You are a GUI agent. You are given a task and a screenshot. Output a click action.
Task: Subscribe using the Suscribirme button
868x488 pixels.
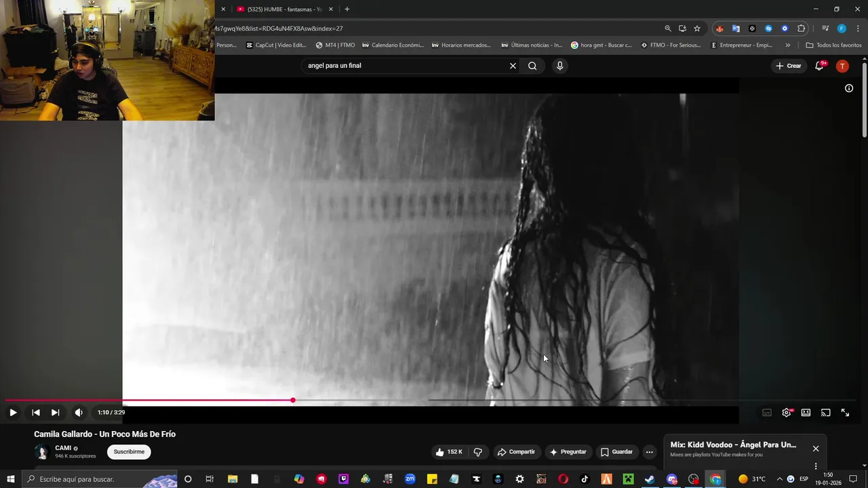click(129, 452)
